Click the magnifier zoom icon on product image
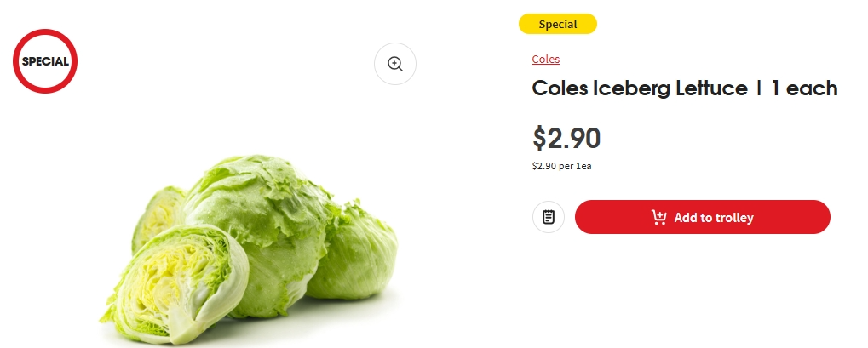Image resolution: width=868 pixels, height=348 pixels. 394,64
